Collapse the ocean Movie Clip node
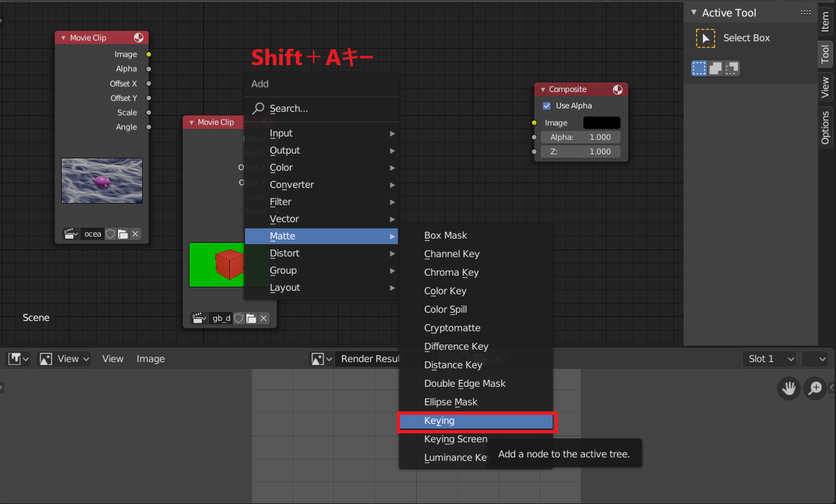 64,38
